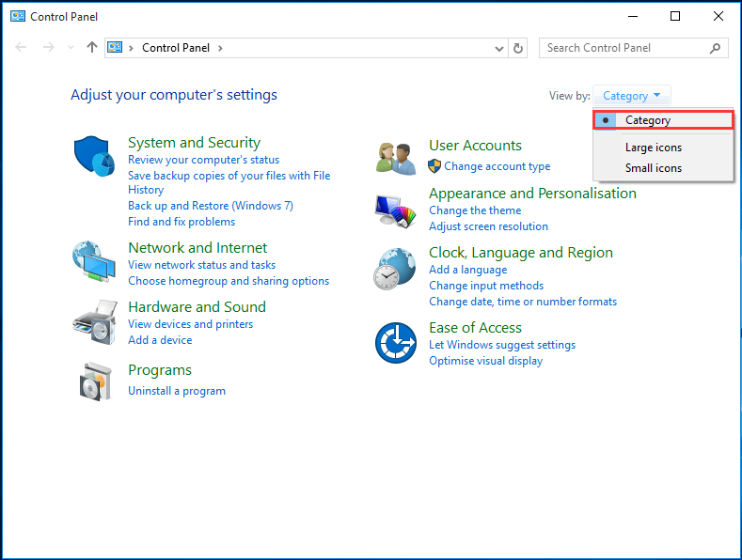This screenshot has height=560, width=742.
Task: Expand chevron after Control Panel breadcrumb
Action: pyautogui.click(x=220, y=48)
